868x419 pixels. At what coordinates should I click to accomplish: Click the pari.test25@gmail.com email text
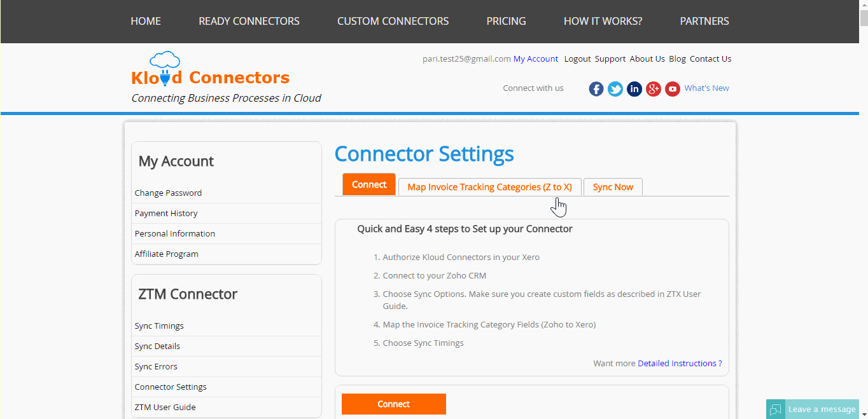[x=466, y=58]
